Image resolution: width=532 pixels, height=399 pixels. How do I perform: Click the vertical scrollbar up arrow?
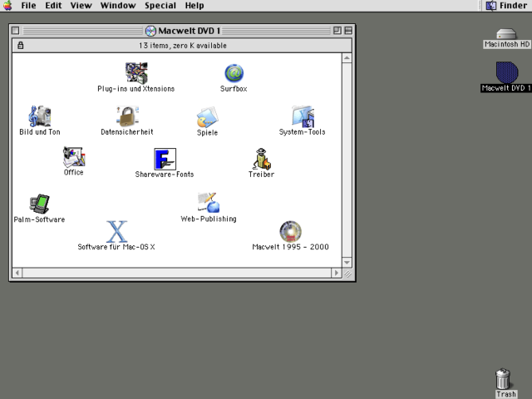tap(347, 58)
